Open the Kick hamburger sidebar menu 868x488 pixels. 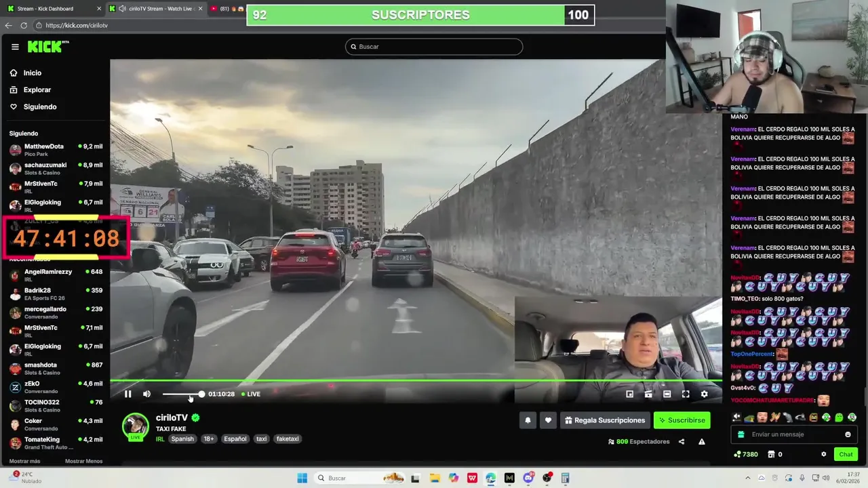pyautogui.click(x=15, y=47)
